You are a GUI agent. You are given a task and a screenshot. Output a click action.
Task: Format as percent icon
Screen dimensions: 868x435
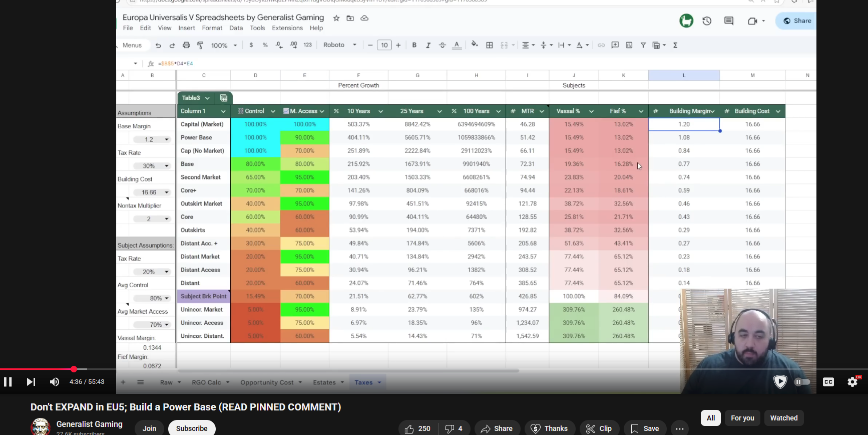coord(265,45)
